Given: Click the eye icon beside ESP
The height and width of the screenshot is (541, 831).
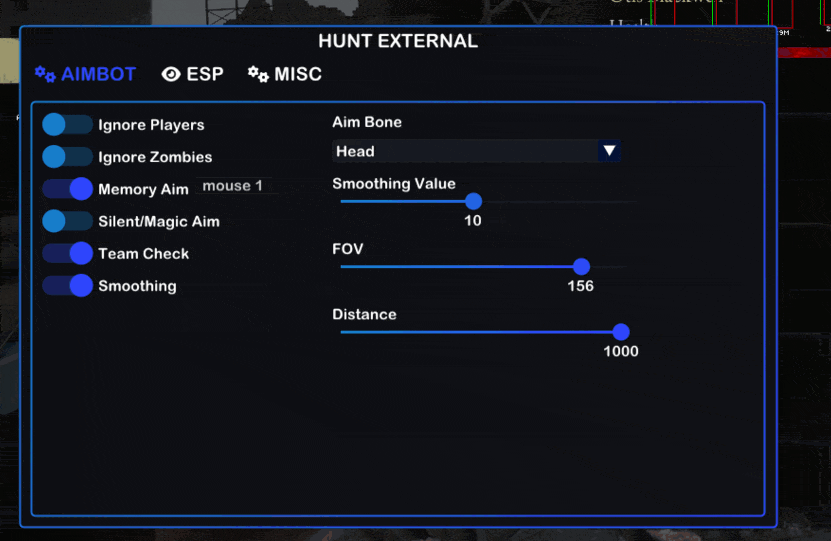Looking at the screenshot, I should tap(171, 74).
